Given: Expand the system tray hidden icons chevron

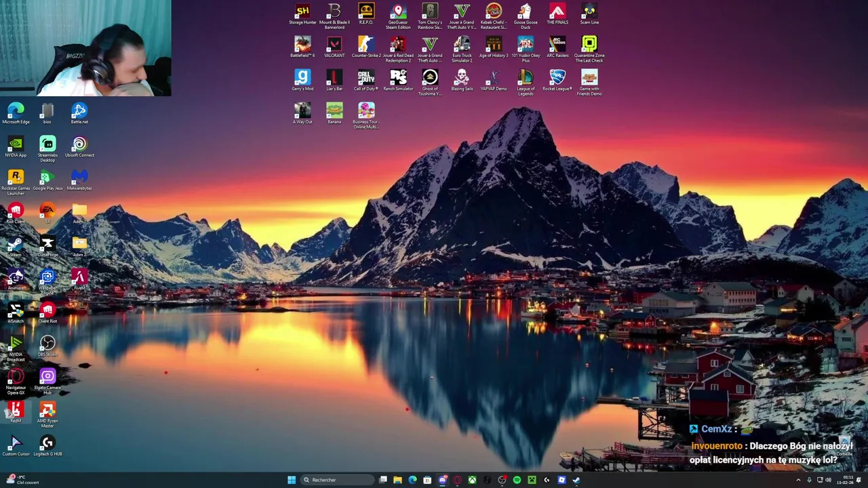Looking at the screenshot, I should pyautogui.click(x=798, y=480).
